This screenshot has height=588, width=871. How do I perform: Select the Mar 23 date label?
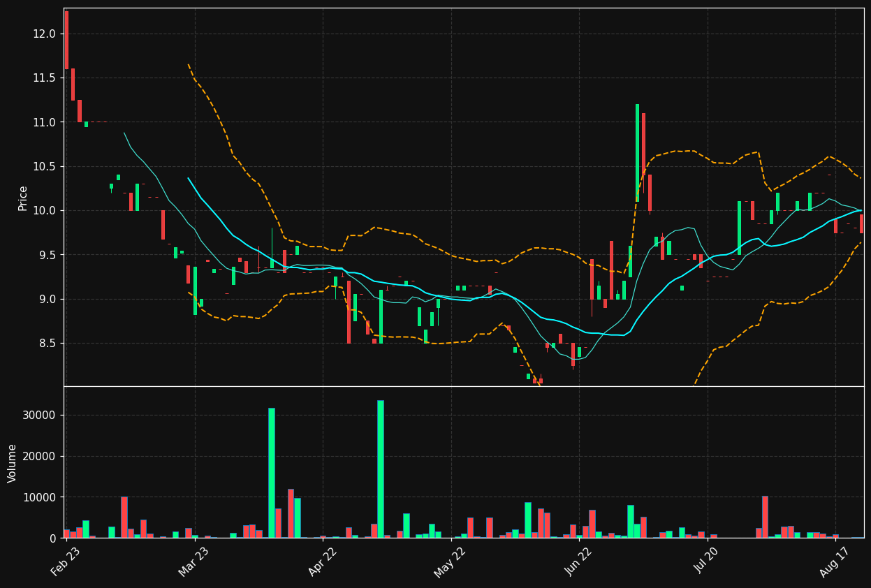(193, 561)
